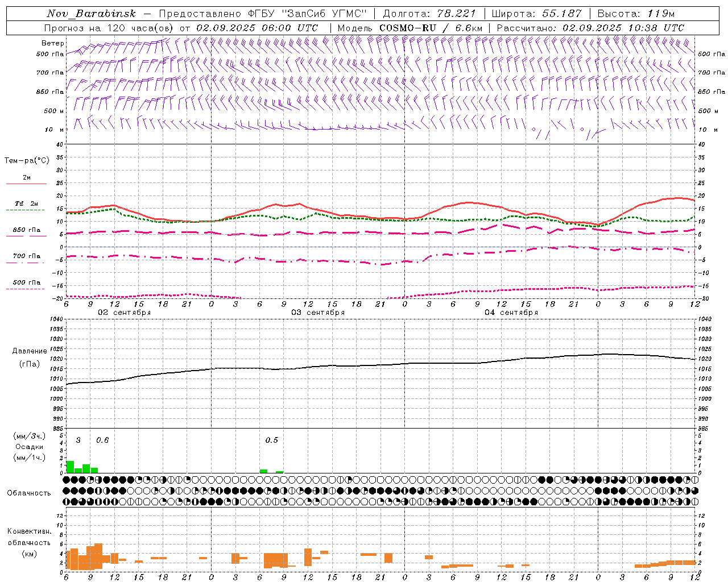Click the '02 сентября' date label

pyautogui.click(x=124, y=313)
